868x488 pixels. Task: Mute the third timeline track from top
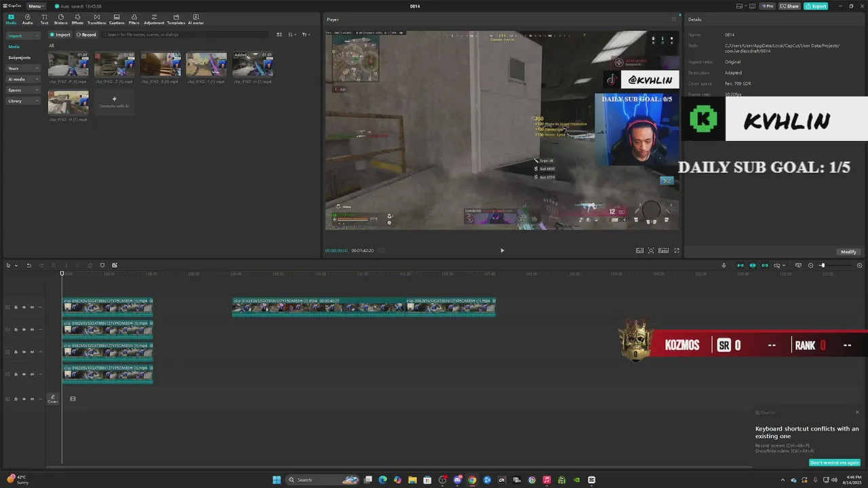click(32, 352)
